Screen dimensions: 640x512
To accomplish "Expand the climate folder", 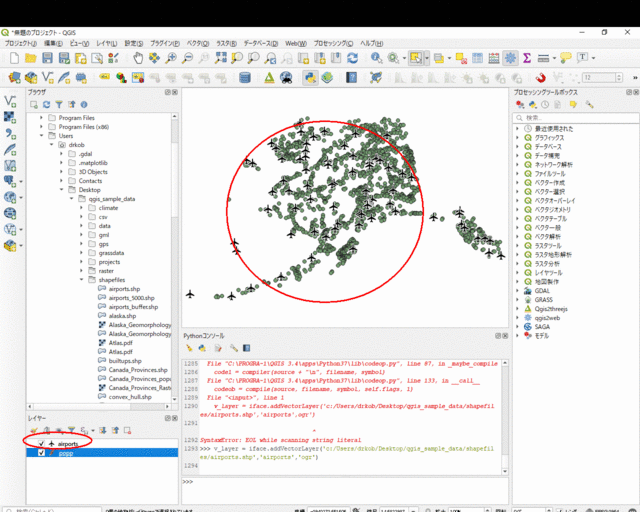I will click(x=82, y=208).
